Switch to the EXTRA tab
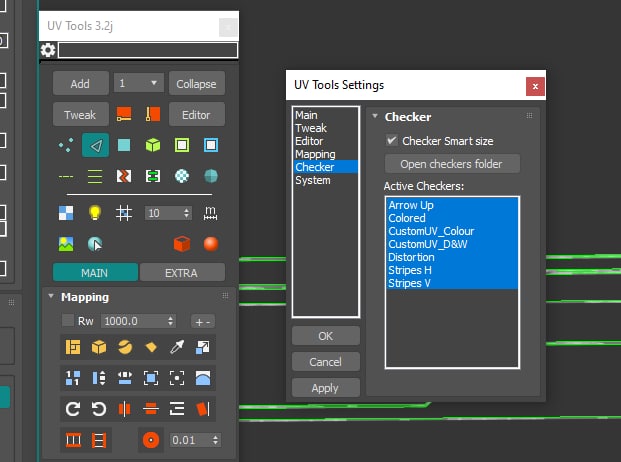The height and width of the screenshot is (462, 621). 182,273
